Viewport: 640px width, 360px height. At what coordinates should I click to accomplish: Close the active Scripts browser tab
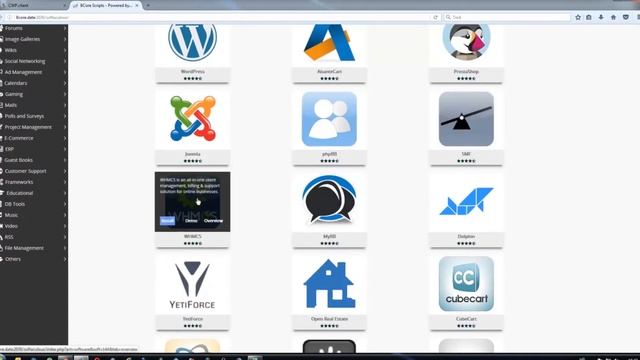pyautogui.click(x=137, y=5)
